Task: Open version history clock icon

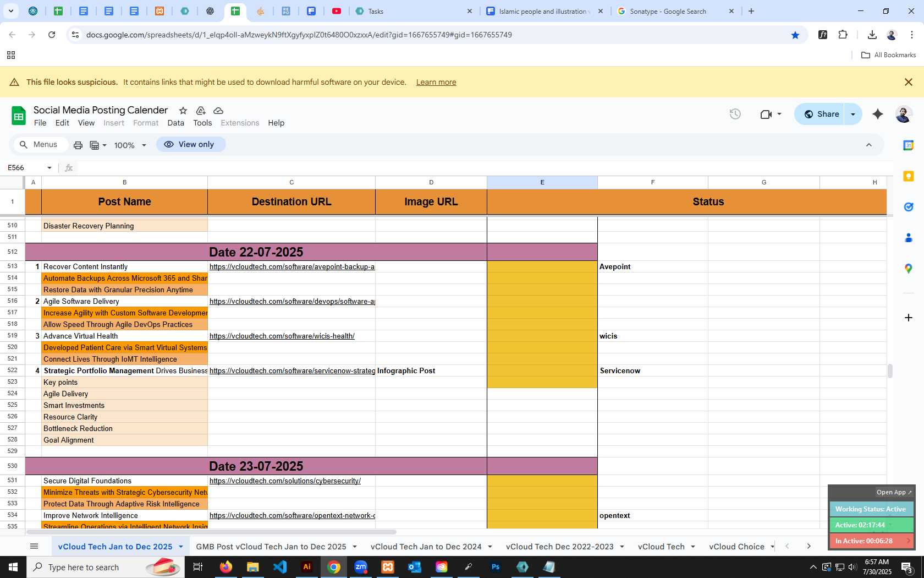Action: point(735,114)
